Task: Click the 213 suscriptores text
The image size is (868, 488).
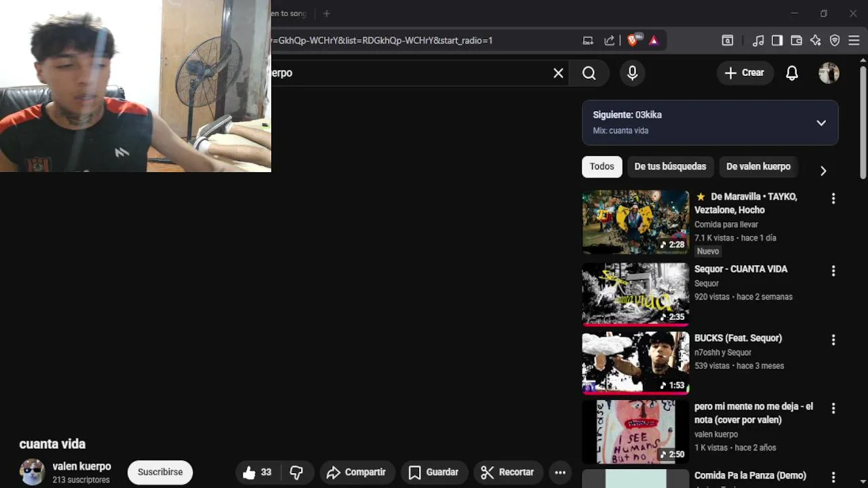Action: pyautogui.click(x=81, y=480)
